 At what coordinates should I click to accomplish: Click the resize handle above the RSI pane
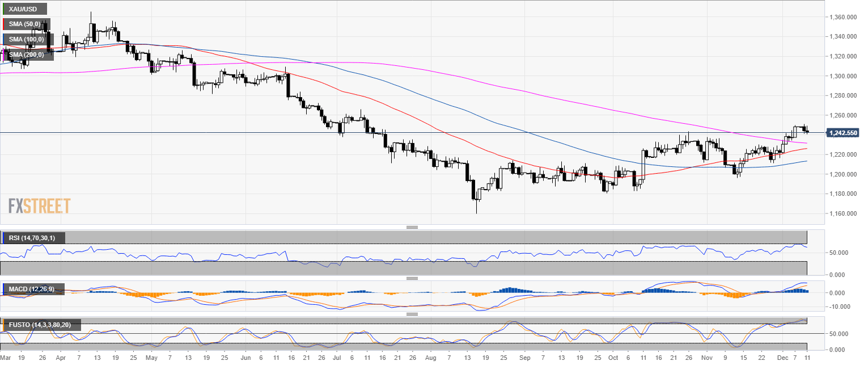coord(412,228)
